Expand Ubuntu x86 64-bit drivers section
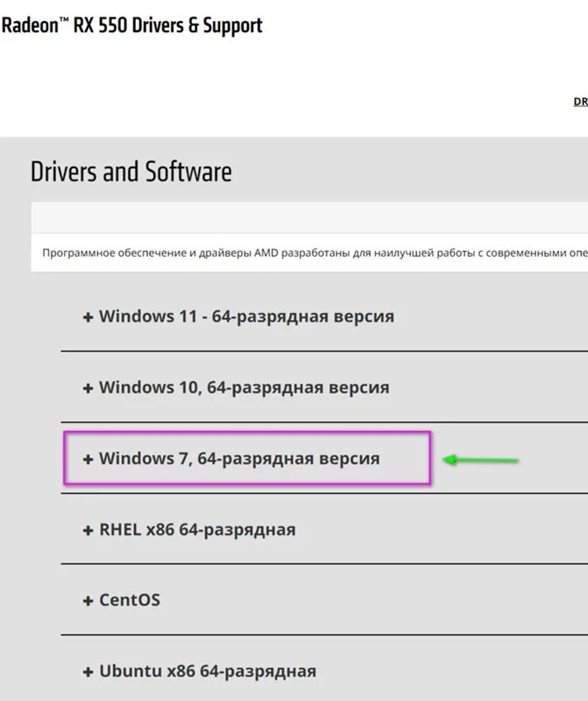This screenshot has height=701, width=588. pyautogui.click(x=200, y=671)
